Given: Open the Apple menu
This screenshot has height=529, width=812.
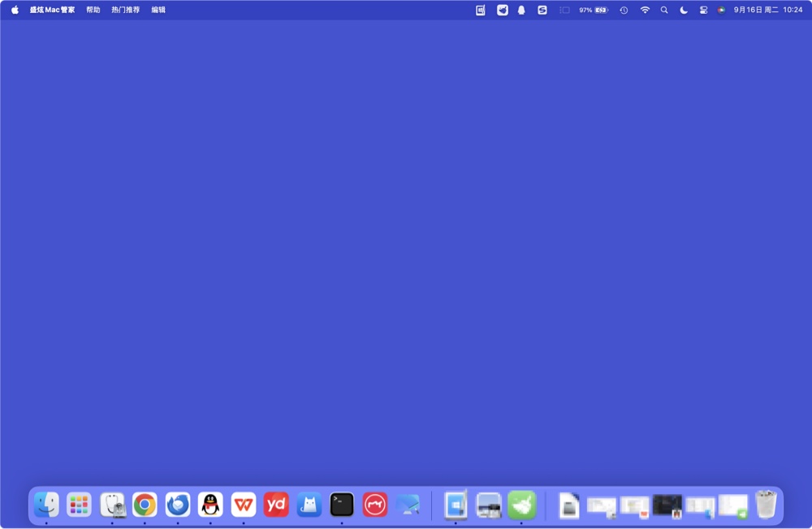Looking at the screenshot, I should click(15, 10).
